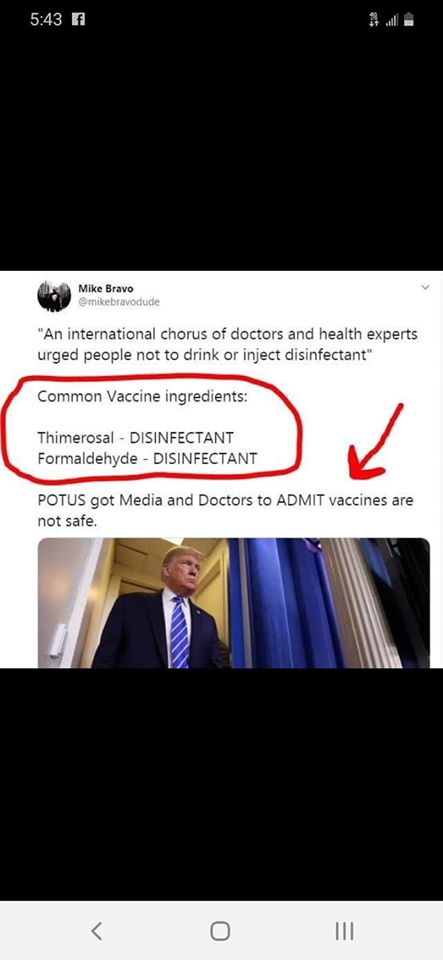Tap the Android home button
The height and width of the screenshot is (960, 443).
coord(220,931)
